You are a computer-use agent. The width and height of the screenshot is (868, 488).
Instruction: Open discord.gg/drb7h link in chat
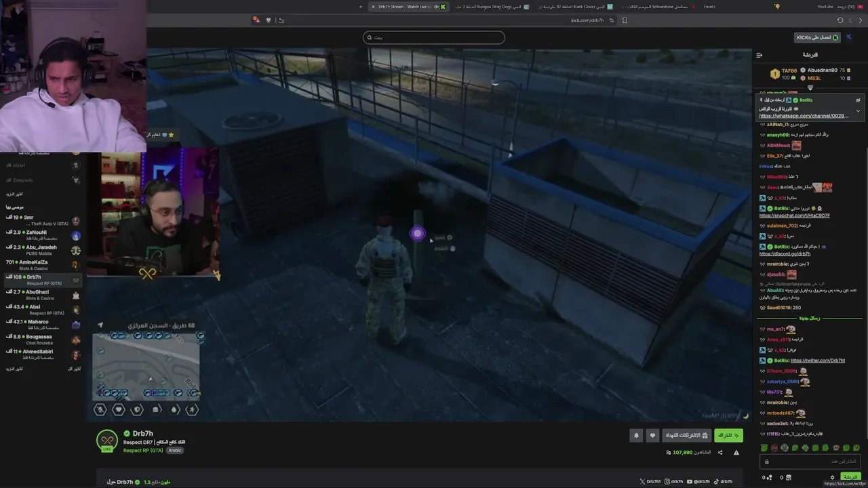785,254
